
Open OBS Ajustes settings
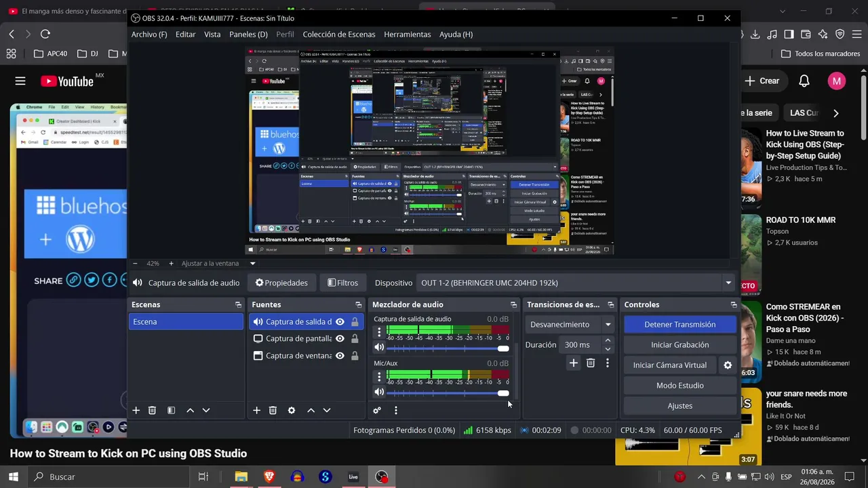point(679,406)
